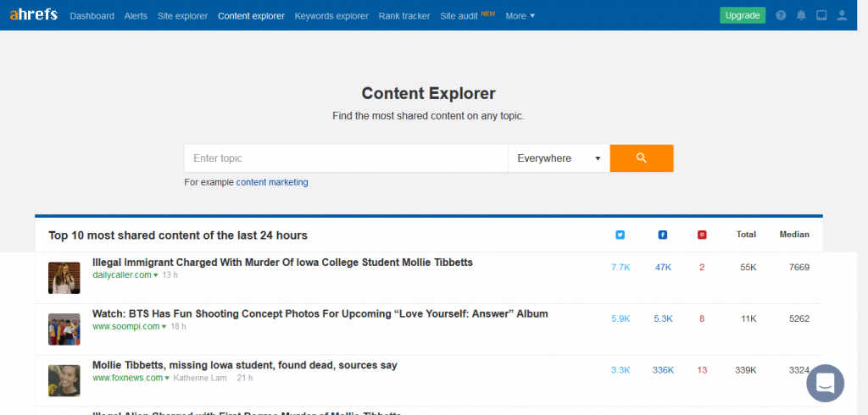
Task: Go to Dashboard
Action: (92, 16)
